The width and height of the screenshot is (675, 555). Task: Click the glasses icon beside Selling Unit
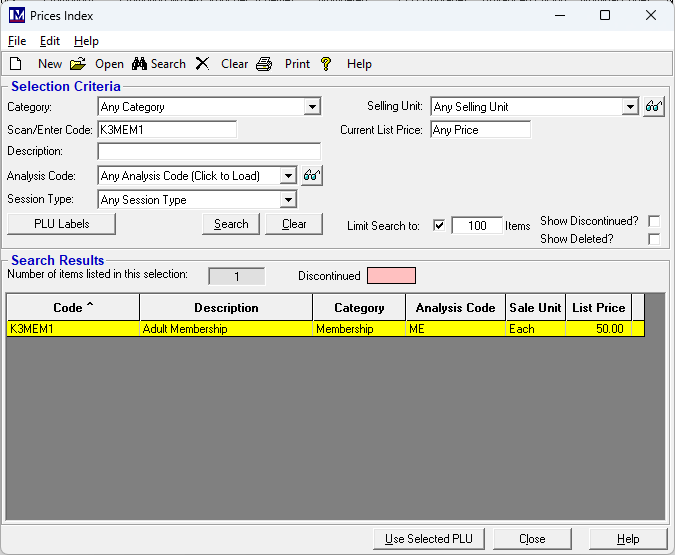[653, 106]
